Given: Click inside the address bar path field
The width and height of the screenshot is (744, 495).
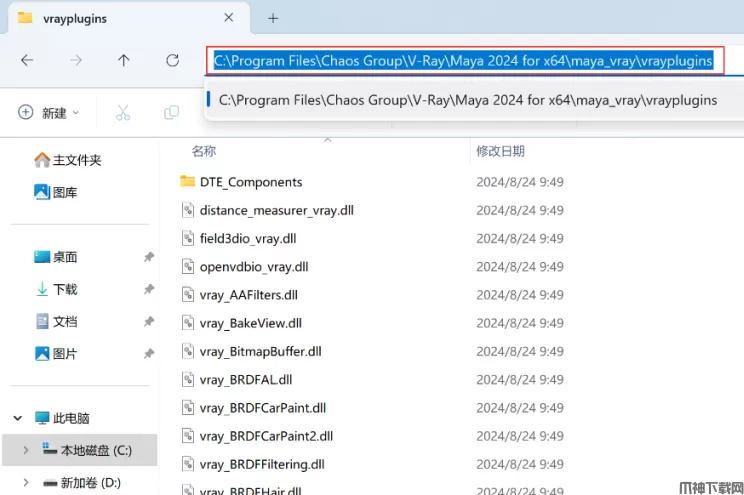Looking at the screenshot, I should (464, 60).
